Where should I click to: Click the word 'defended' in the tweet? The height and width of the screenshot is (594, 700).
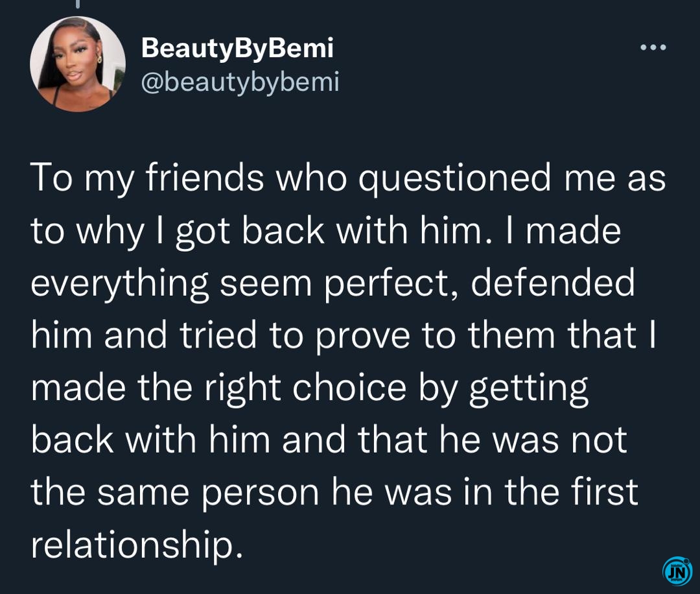click(553, 283)
